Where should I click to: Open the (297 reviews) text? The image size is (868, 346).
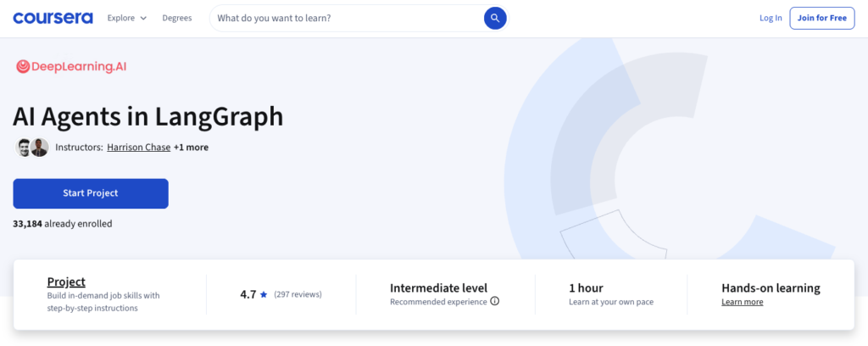click(x=298, y=294)
